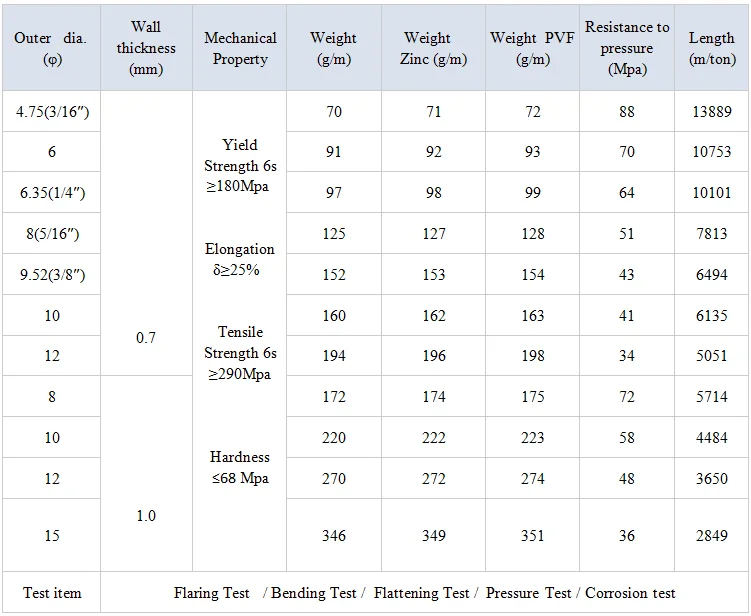Screen dimensions: 751x616
Task: Select the "Resistance to pressure (Mpa)" header
Action: 627,48
